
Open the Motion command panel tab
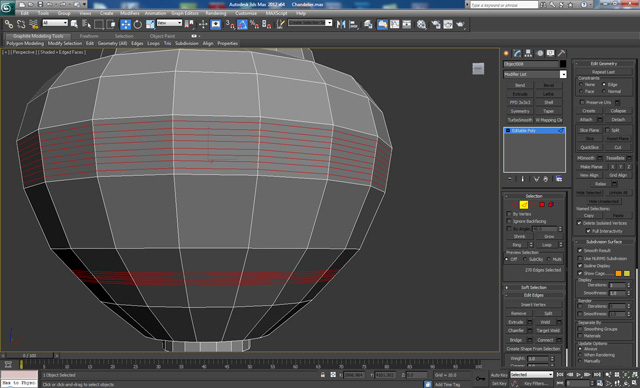[x=540, y=53]
